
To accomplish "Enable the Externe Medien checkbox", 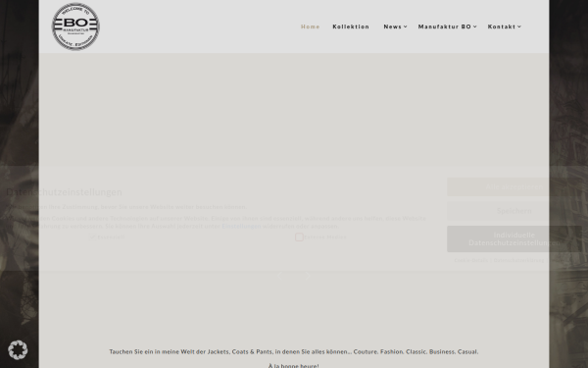I will click(299, 237).
